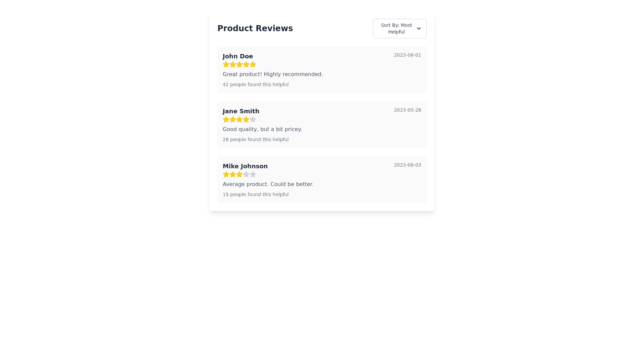This screenshot has width=644, height=362.
Task: Click the last gray star on Mike Johnson's review
Action: coord(253,174)
